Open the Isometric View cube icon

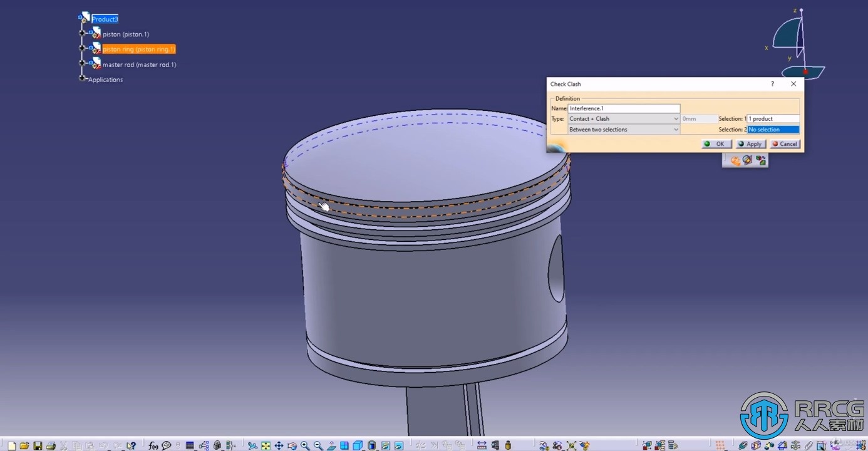pyautogui.click(x=358, y=446)
